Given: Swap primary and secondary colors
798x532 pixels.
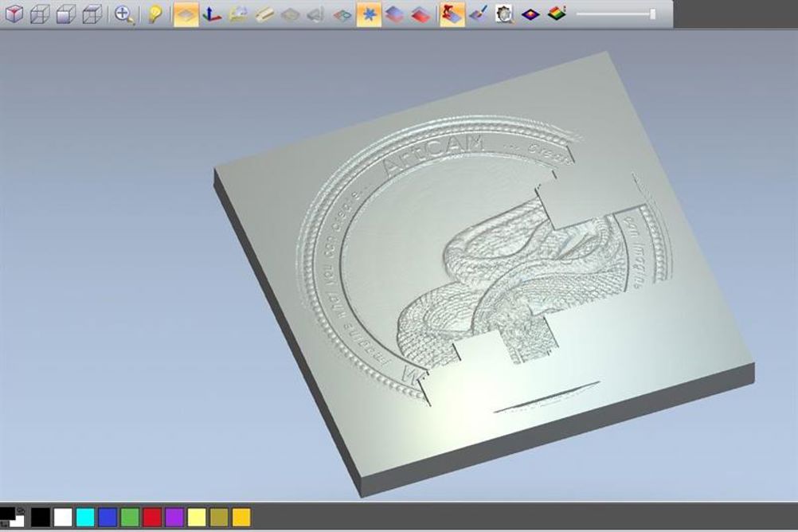Looking at the screenshot, I should pos(21,510).
